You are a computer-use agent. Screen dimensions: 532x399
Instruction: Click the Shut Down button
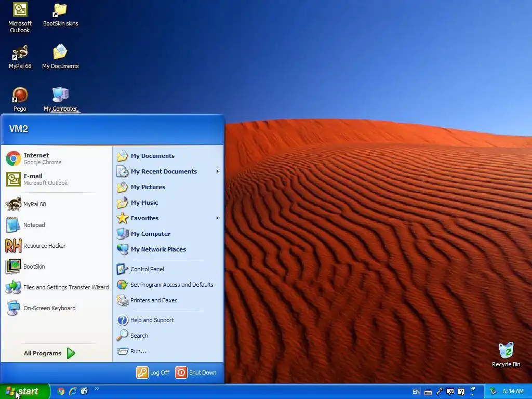click(196, 373)
